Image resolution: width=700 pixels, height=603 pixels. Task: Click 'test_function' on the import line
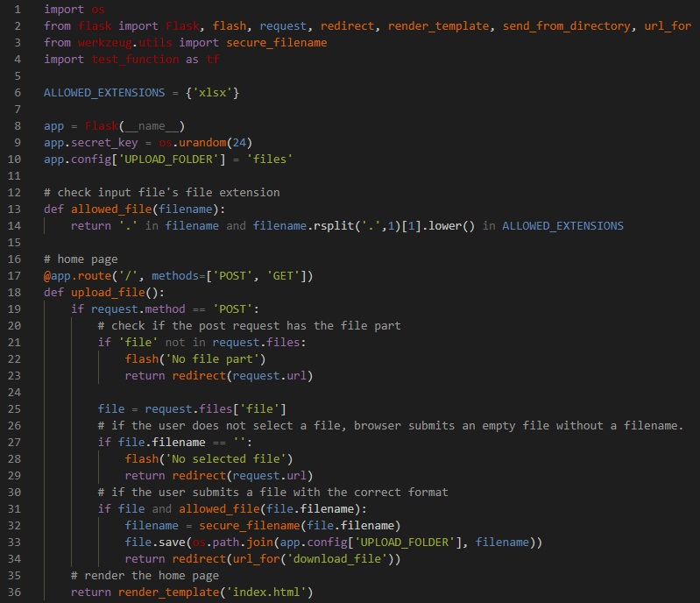click(x=135, y=60)
